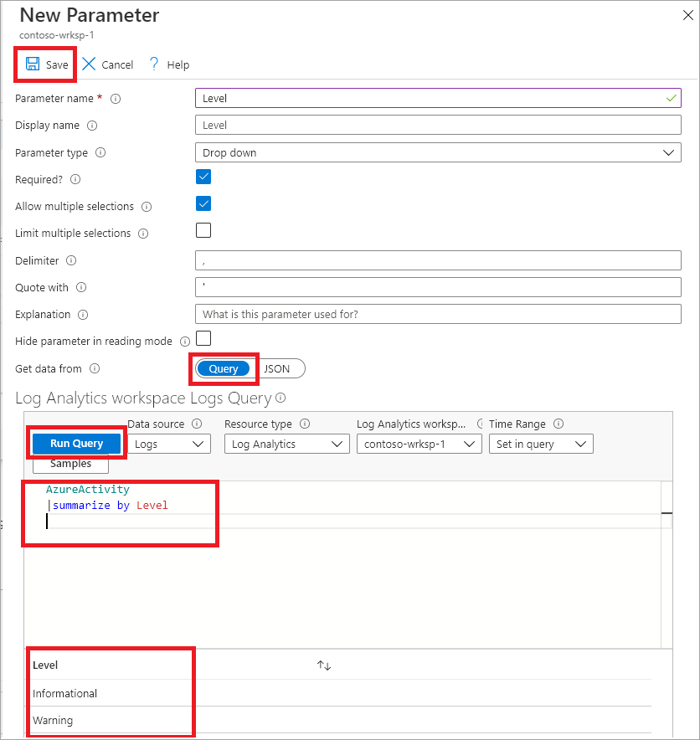Click the info icon beside Delimiter

coord(70,260)
